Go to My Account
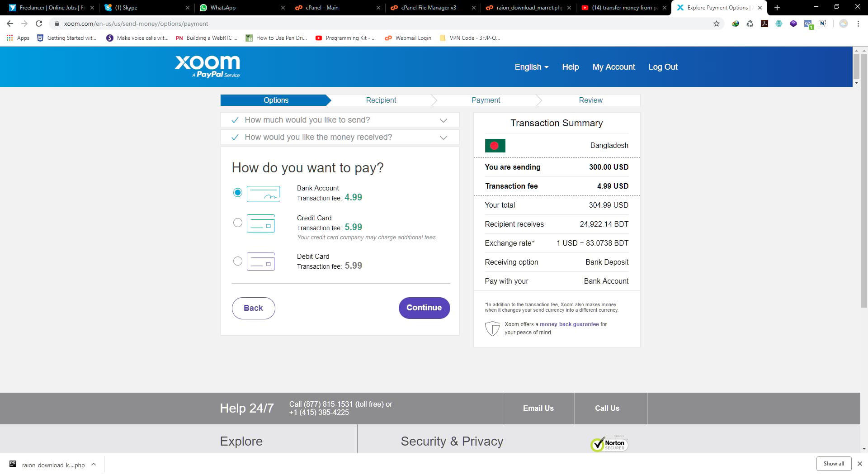 coord(613,67)
